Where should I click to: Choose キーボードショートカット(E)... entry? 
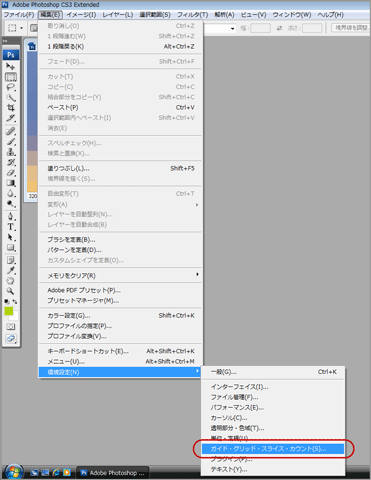point(120,351)
